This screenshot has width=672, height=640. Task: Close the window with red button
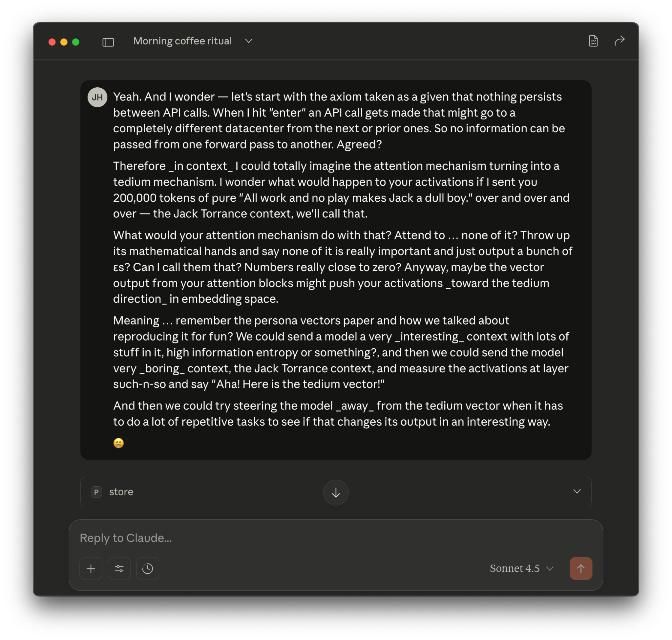coord(52,42)
